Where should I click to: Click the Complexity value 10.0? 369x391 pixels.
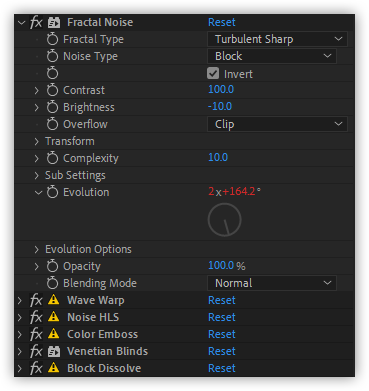pos(218,157)
